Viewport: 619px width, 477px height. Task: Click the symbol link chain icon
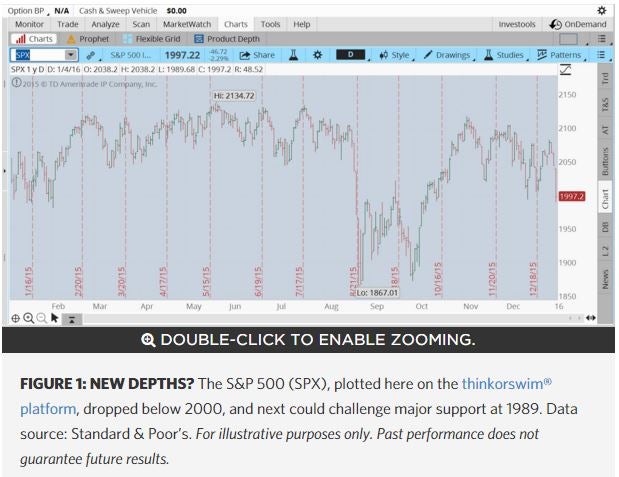pyautogui.click(x=91, y=55)
